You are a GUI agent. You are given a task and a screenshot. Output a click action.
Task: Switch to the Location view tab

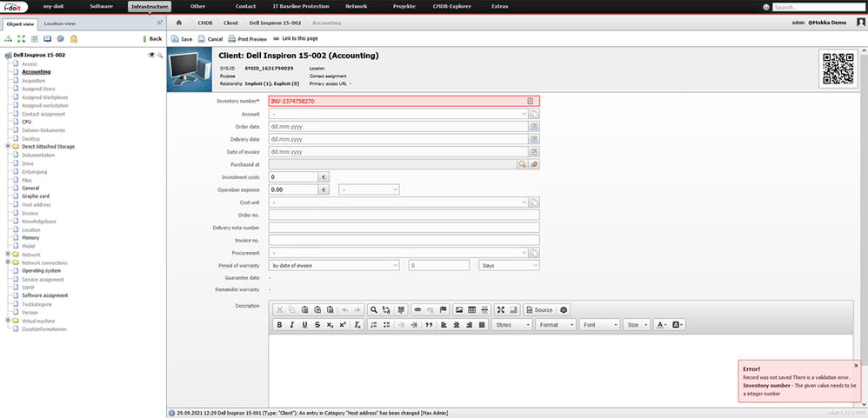click(60, 23)
